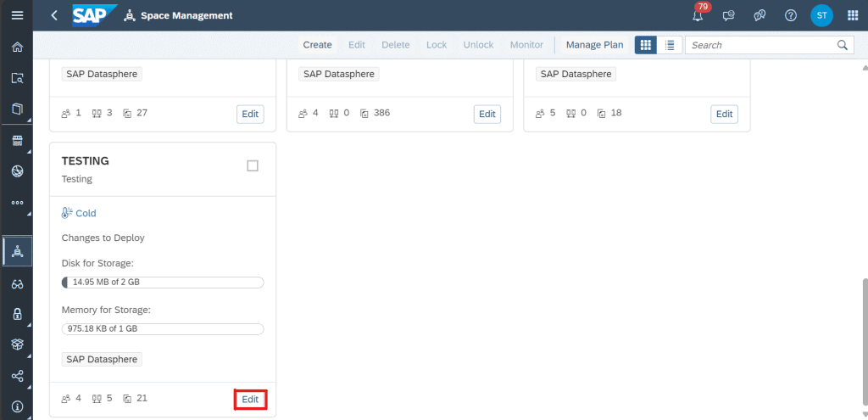The width and height of the screenshot is (868, 420).
Task: Open the notifications bell with 79 badge
Action: tap(698, 14)
